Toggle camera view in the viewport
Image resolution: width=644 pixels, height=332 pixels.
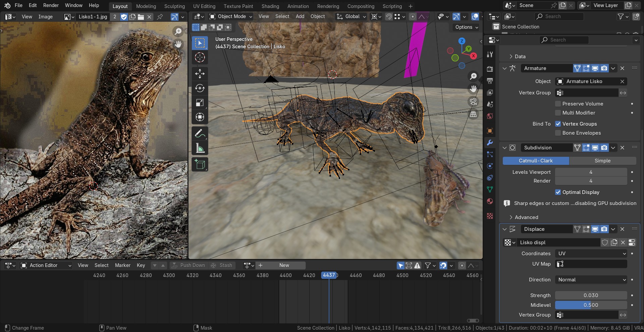tap(473, 102)
